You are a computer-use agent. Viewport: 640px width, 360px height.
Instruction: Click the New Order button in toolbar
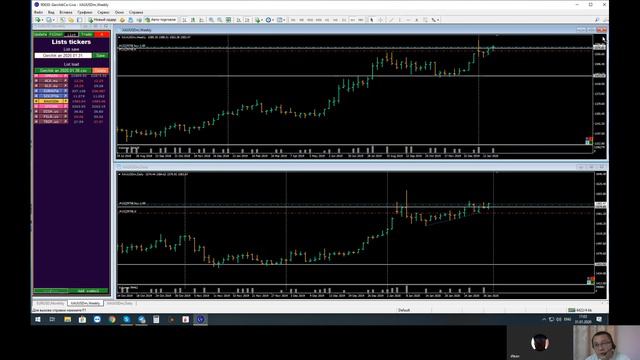coord(102,20)
